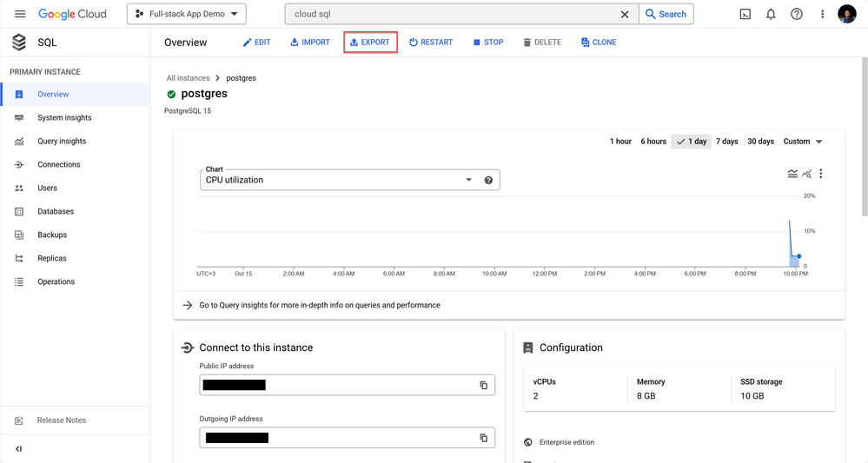Click the Replicas sidebar icon
The width and height of the screenshot is (868, 463).
pyautogui.click(x=19, y=258)
